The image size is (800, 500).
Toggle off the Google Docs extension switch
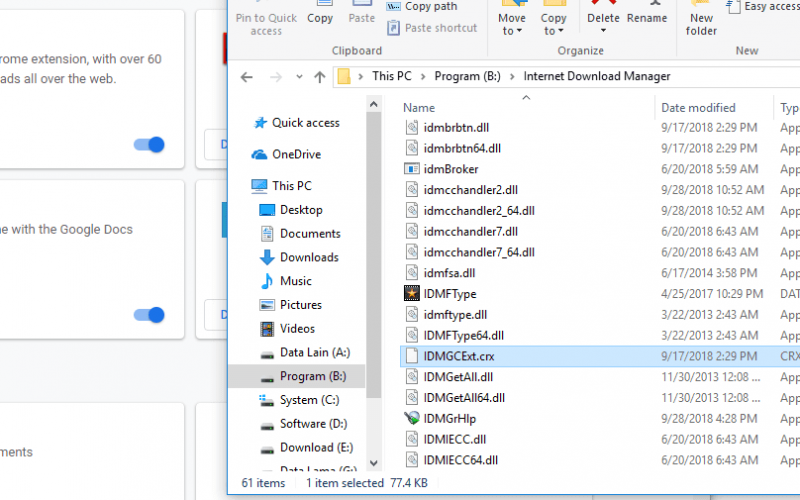pos(149,315)
